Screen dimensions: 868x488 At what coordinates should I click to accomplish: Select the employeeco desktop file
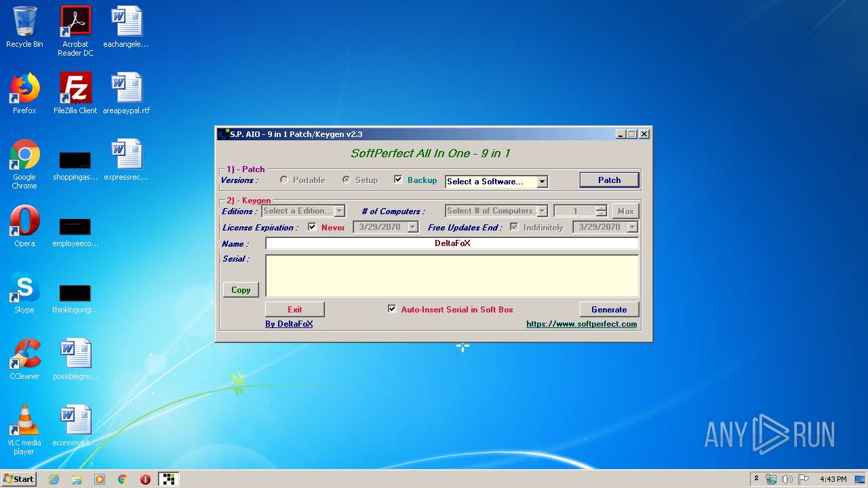(x=75, y=231)
